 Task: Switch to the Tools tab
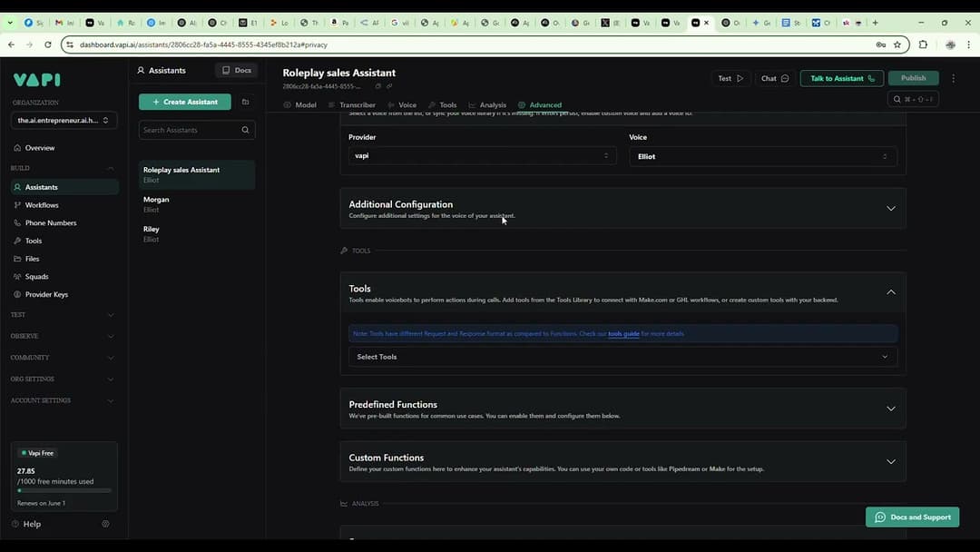click(x=443, y=105)
